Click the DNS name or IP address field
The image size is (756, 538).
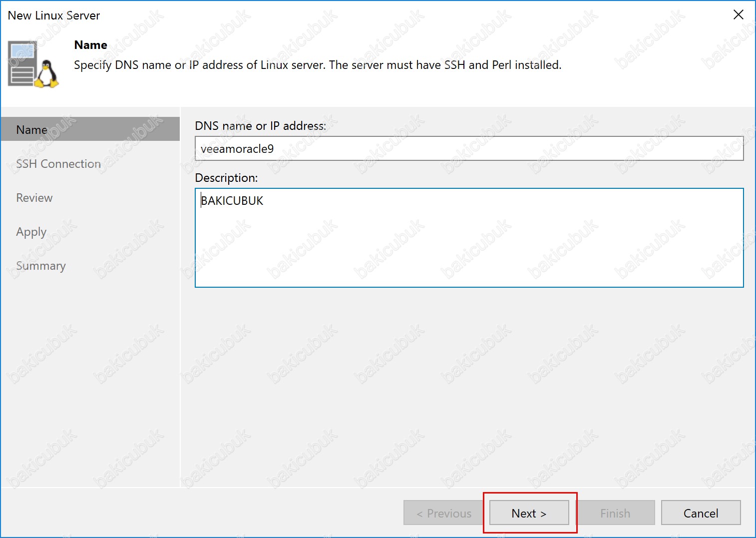(469, 148)
